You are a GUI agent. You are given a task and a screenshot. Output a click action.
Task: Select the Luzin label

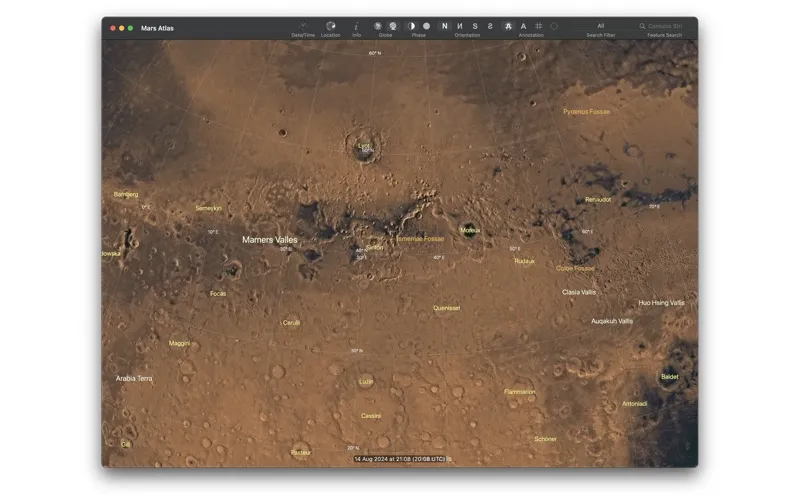[366, 382]
